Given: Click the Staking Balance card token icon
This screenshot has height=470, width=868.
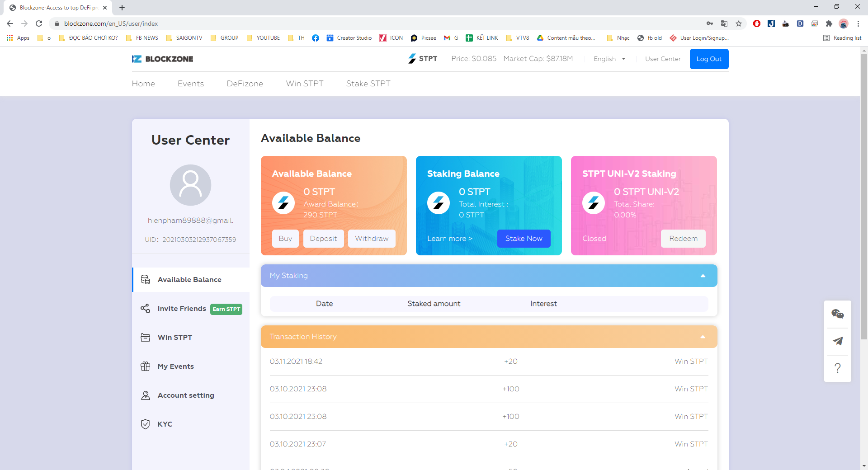Looking at the screenshot, I should point(439,203).
